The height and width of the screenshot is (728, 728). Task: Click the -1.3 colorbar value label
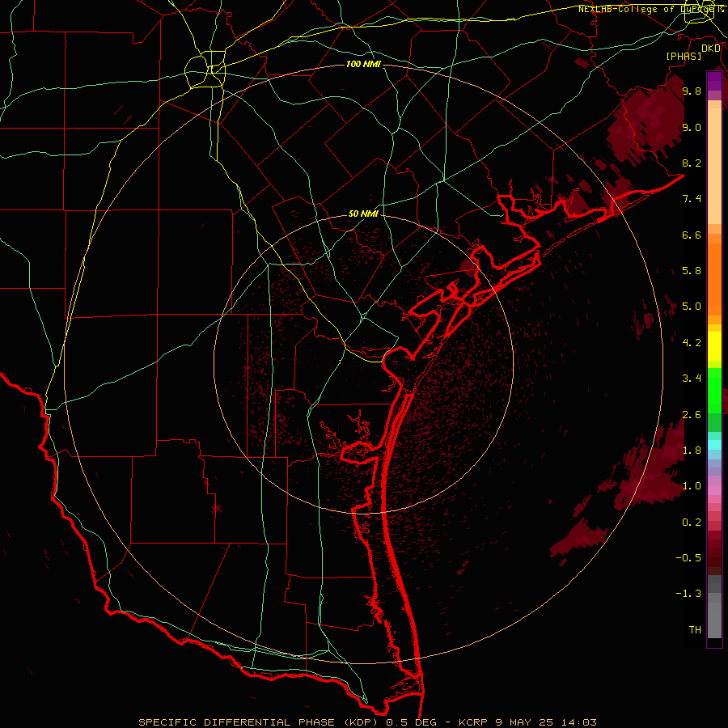click(688, 594)
